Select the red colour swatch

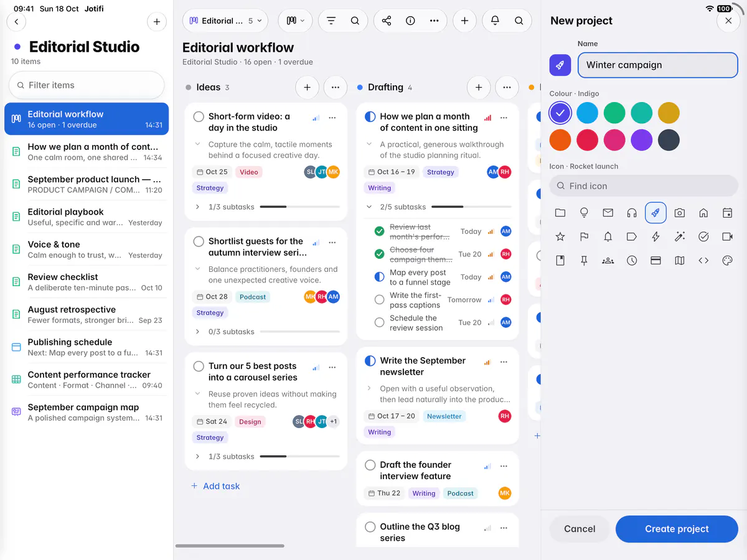coord(587,140)
